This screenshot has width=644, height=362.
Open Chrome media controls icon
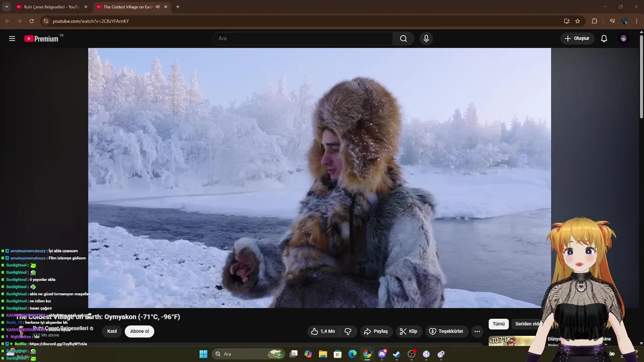(612, 21)
